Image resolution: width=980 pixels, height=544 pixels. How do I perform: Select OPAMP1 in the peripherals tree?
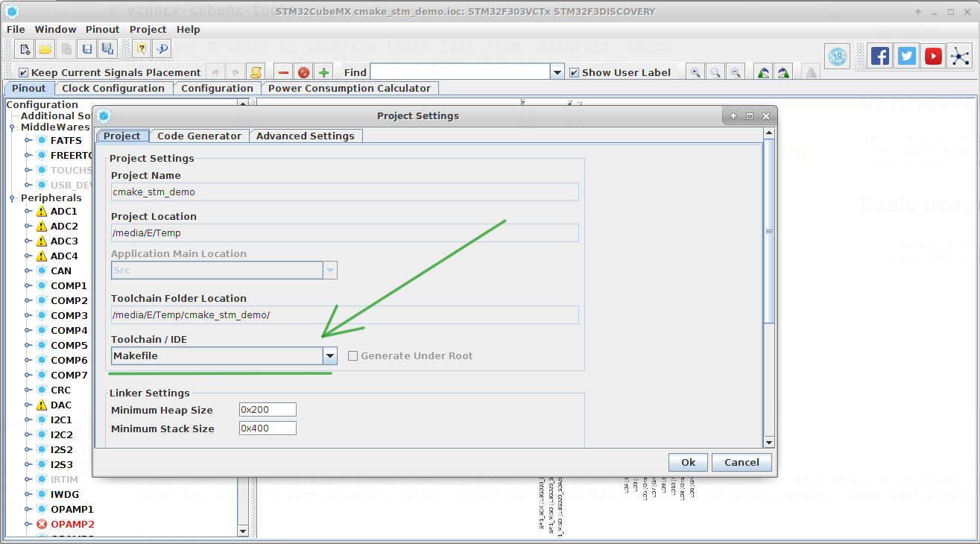pyautogui.click(x=72, y=509)
